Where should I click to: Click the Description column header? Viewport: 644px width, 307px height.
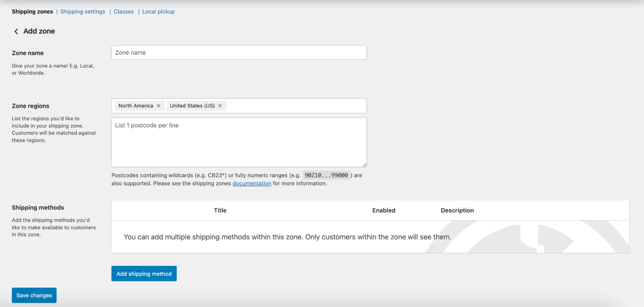[457, 210]
